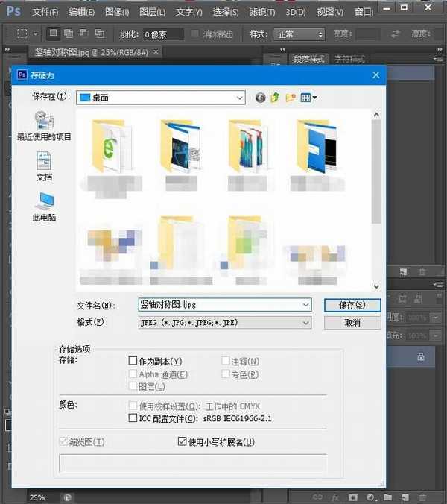Expand the 保存在 location dropdown
The image size is (447, 504).
239,98
